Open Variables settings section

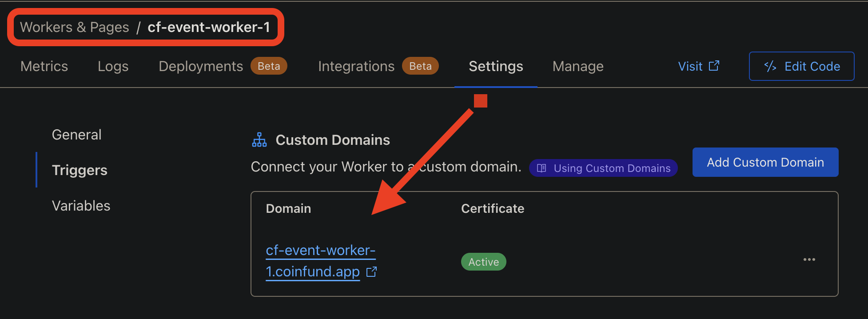coord(81,206)
